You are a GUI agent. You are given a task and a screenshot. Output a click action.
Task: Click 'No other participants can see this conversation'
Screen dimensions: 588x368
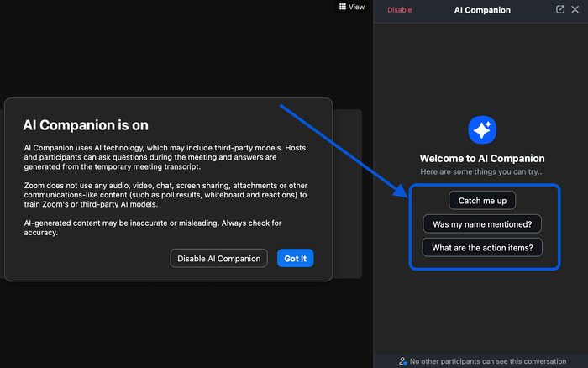click(488, 361)
